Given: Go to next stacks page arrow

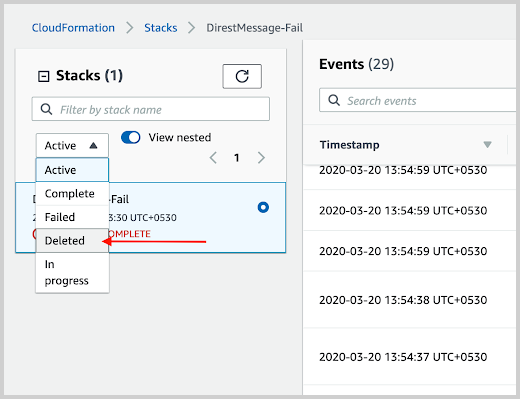Looking at the screenshot, I should (262, 158).
